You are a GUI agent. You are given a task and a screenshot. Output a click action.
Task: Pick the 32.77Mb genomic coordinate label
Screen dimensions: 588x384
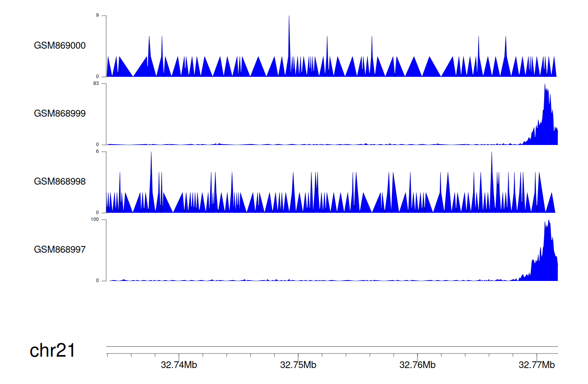click(536, 365)
